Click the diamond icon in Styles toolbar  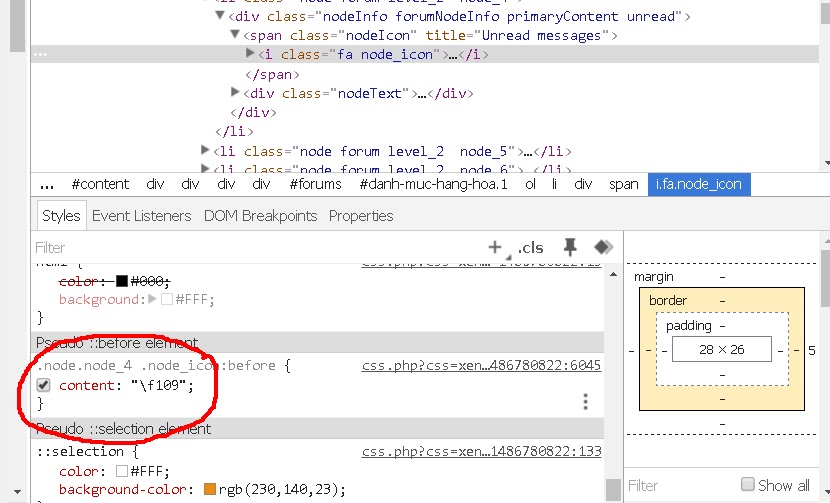[x=603, y=247]
